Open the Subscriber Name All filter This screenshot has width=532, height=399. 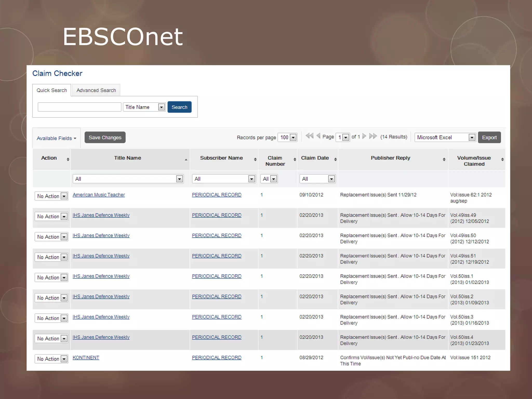(224, 179)
